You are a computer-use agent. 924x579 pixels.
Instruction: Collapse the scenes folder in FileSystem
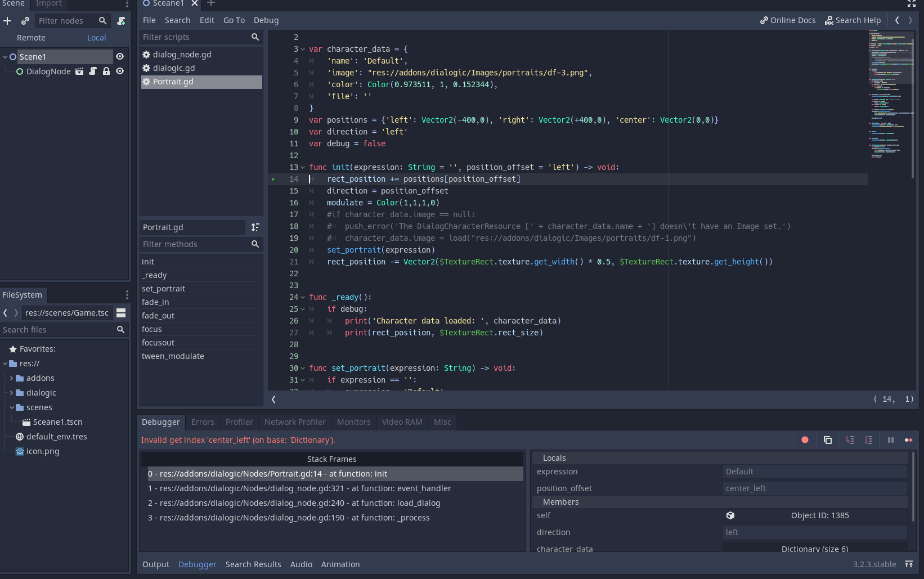(12, 407)
